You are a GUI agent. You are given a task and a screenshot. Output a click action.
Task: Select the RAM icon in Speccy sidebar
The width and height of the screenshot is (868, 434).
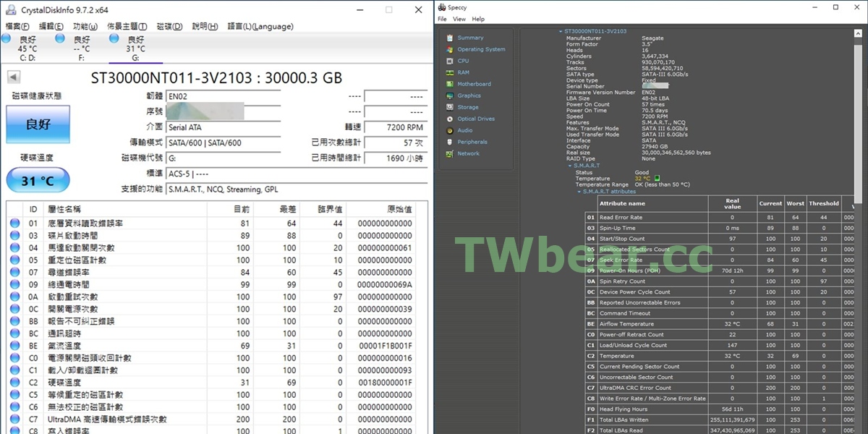click(448, 72)
